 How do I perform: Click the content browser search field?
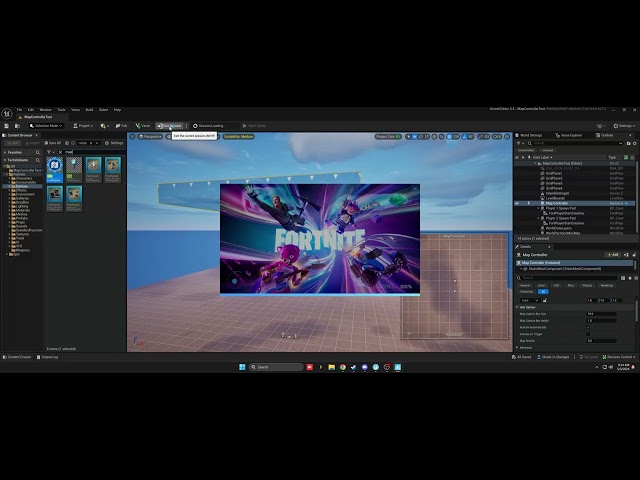(94, 152)
